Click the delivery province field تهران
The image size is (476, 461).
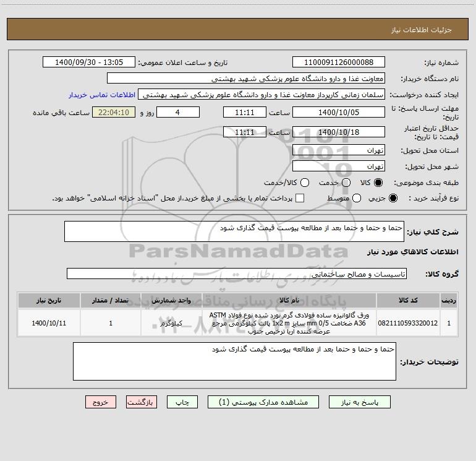(x=339, y=150)
